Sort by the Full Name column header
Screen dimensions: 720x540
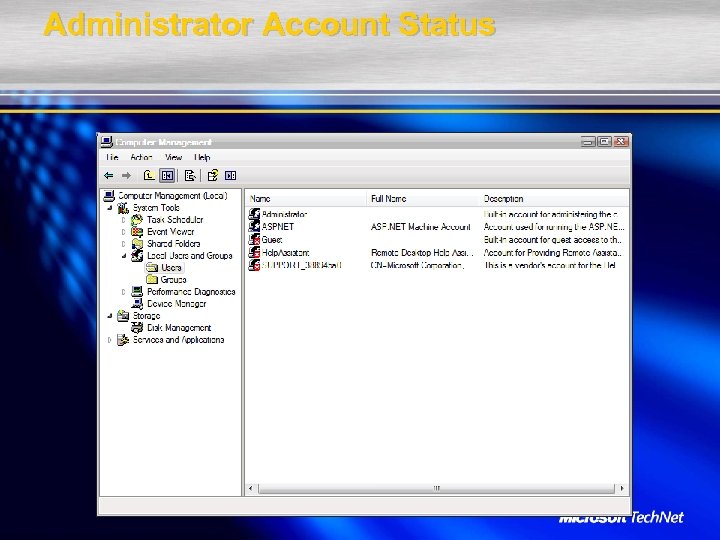coord(423,199)
